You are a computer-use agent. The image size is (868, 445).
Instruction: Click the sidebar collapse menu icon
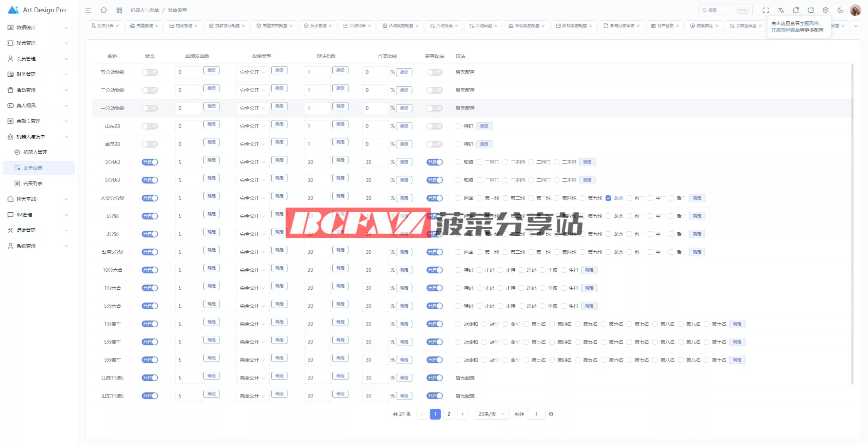coord(88,10)
